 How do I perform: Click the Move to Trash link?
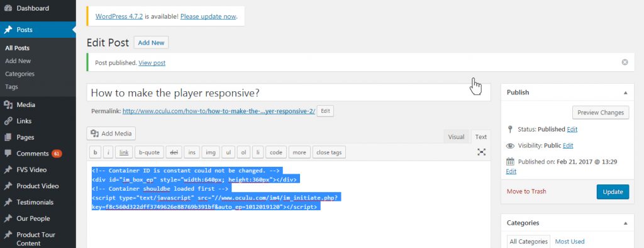pos(526,191)
